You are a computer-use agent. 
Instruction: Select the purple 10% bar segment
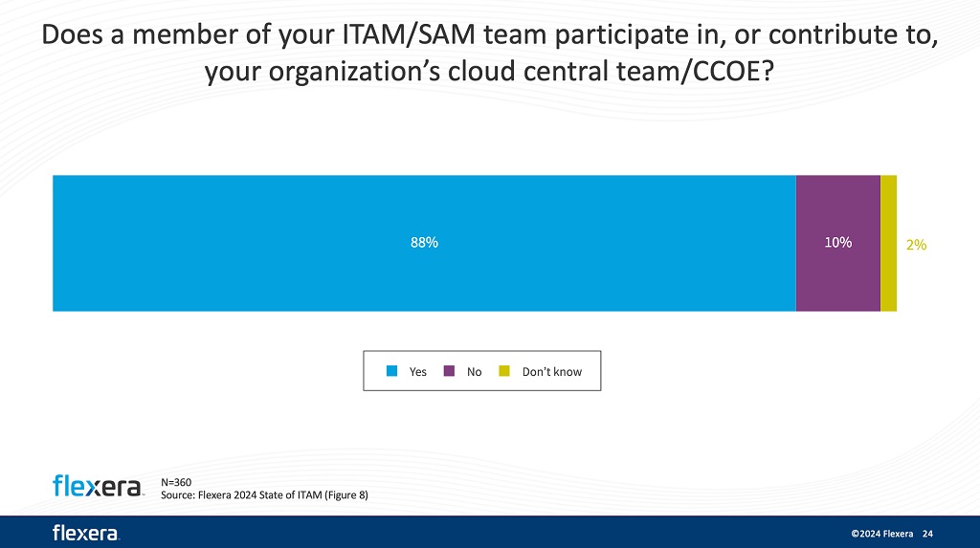coord(838,243)
